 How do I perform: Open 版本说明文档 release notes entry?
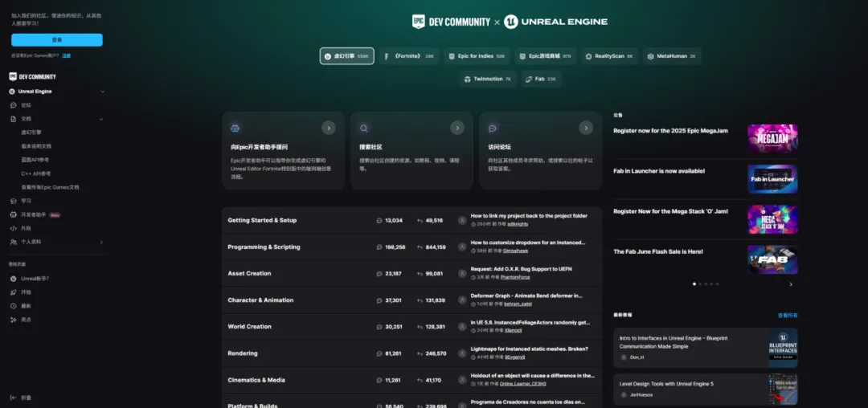coord(36,146)
